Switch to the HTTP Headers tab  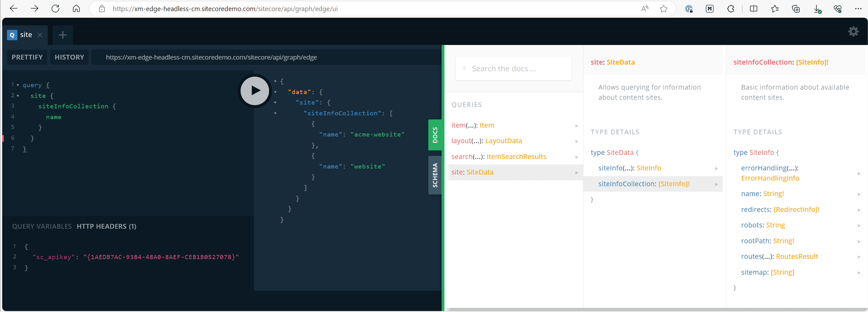(106, 226)
